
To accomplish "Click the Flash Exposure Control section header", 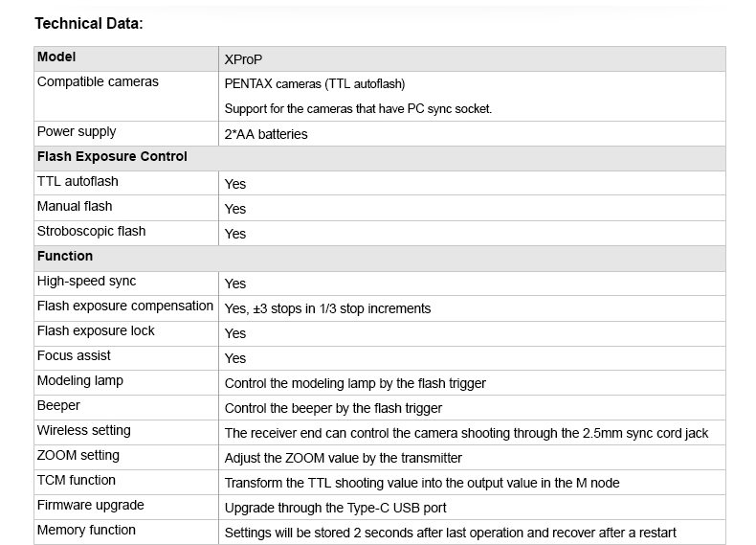I will coord(112,157).
